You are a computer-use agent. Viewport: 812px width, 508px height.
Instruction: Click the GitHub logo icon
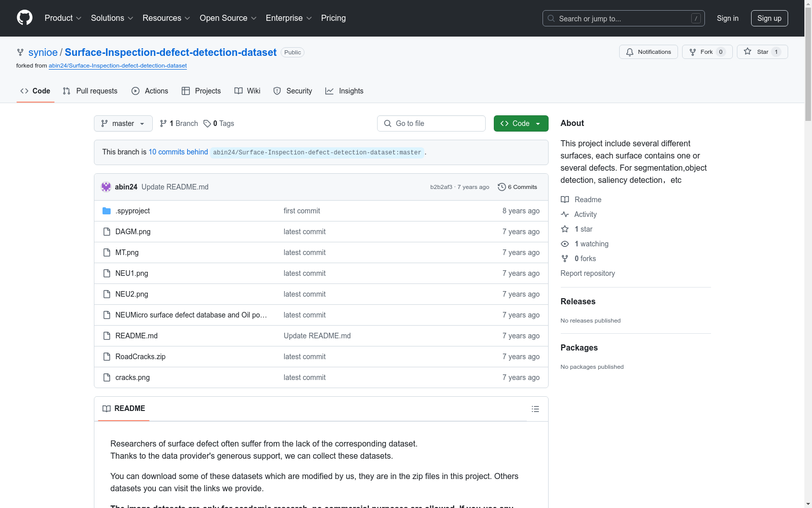[24, 18]
